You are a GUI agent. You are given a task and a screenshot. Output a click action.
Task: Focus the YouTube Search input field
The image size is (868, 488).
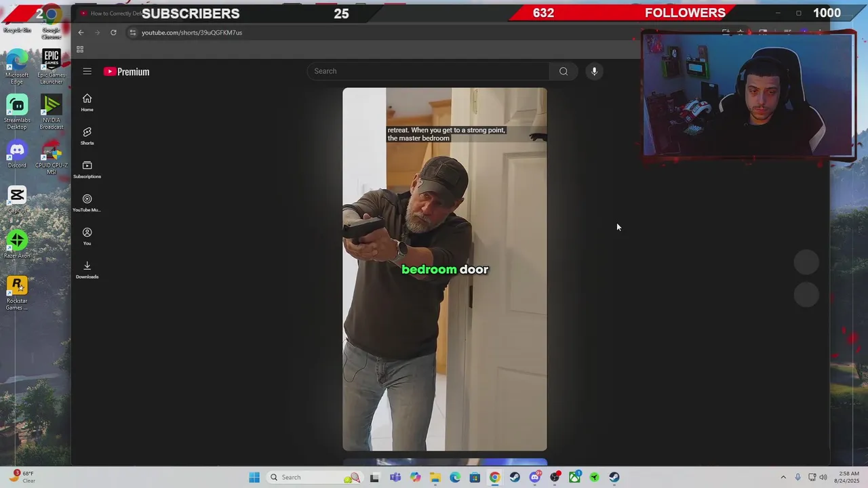tap(429, 71)
